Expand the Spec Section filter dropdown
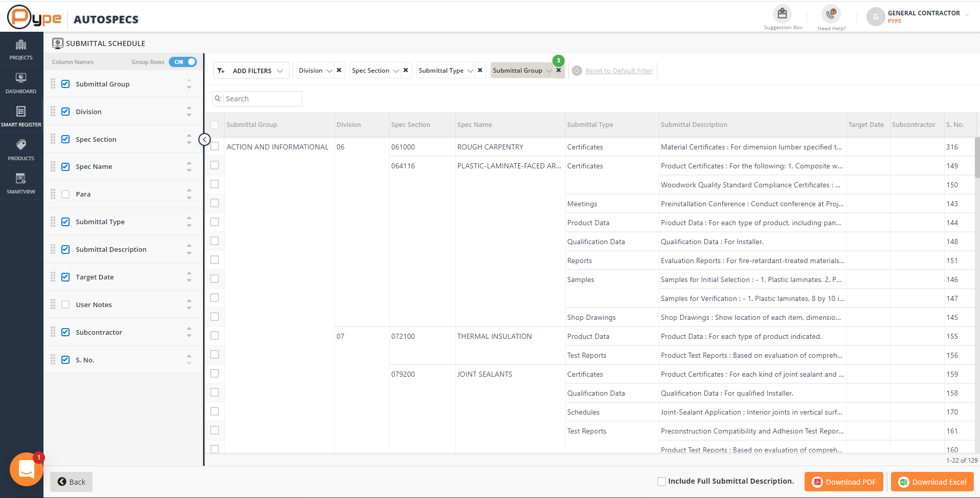980x498 pixels. pyautogui.click(x=396, y=71)
